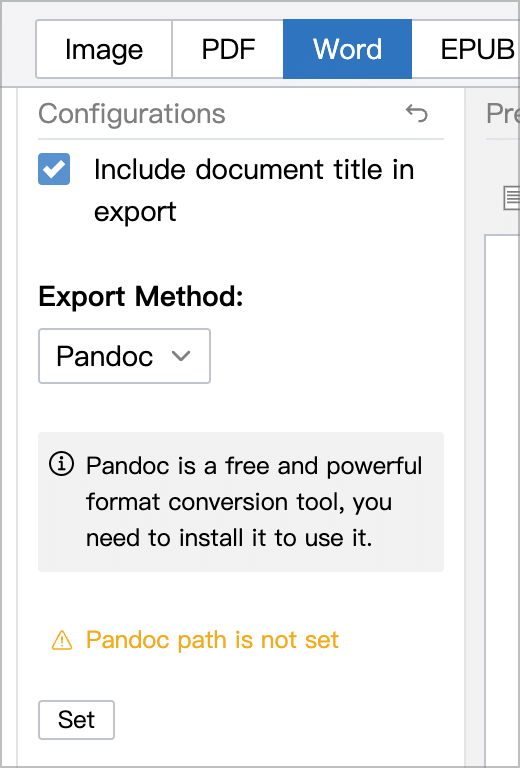520x768 pixels.
Task: Uncheck Include document title in export checkbox
Action: tap(54, 169)
